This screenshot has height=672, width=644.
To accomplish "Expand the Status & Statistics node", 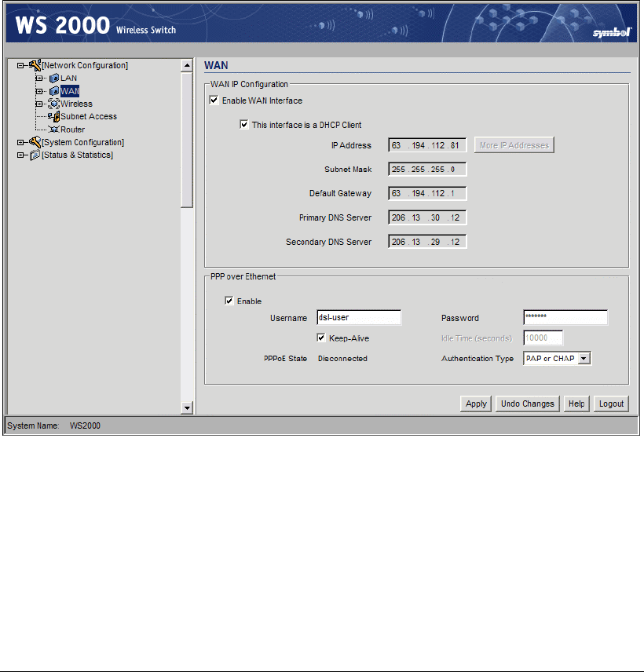I will point(20,155).
